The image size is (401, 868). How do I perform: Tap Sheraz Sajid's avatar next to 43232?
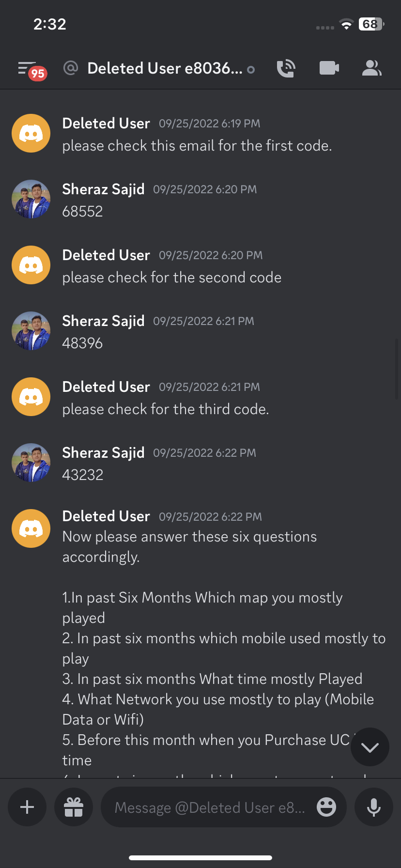(x=31, y=463)
